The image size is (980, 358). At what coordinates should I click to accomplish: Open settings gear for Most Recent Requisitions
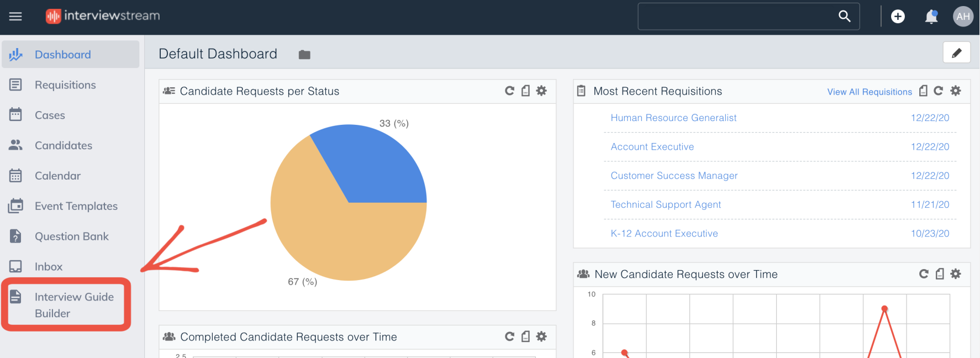tap(956, 91)
